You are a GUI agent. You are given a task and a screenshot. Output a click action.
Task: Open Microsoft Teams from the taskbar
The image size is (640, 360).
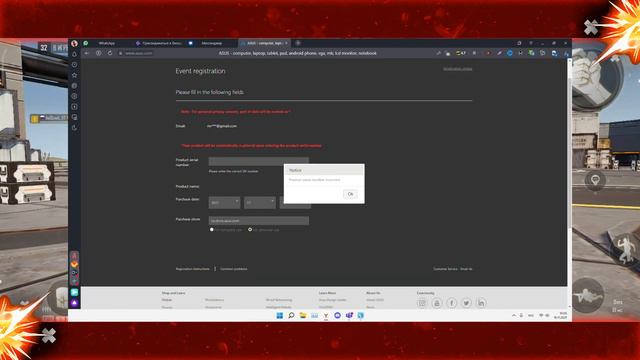tap(349, 316)
